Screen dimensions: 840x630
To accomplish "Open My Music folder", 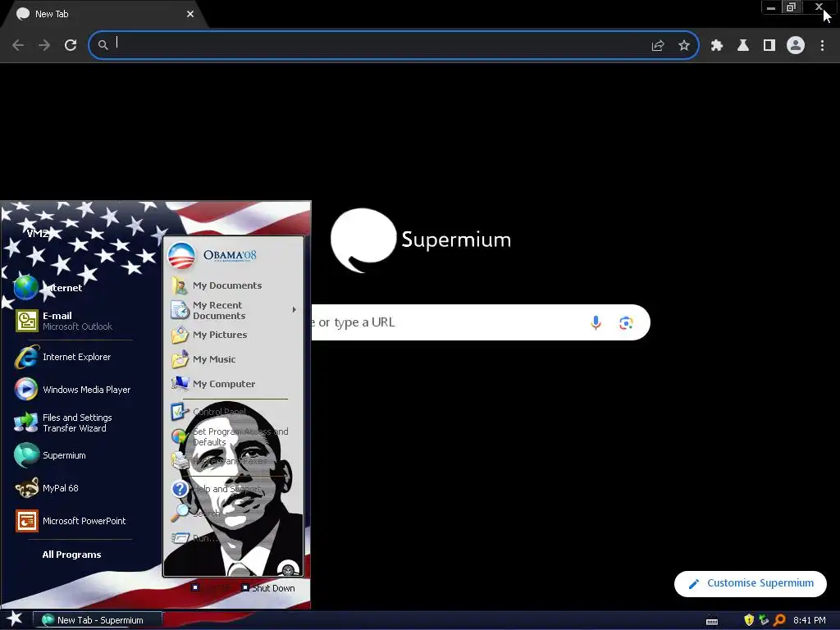I will (x=203, y=359).
